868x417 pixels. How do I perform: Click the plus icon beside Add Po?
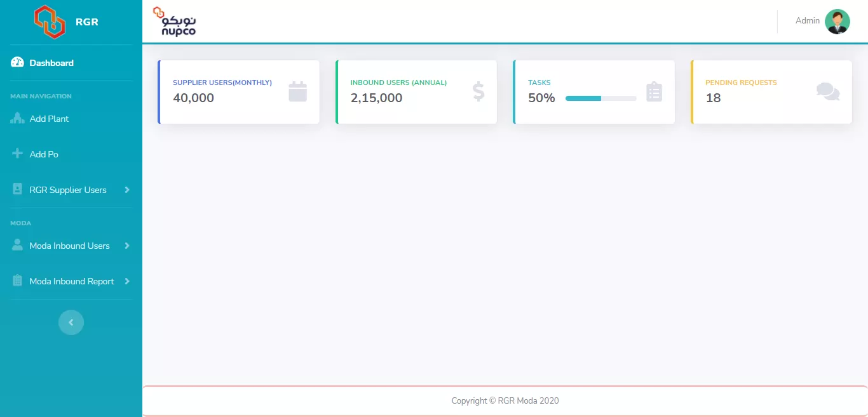18,154
